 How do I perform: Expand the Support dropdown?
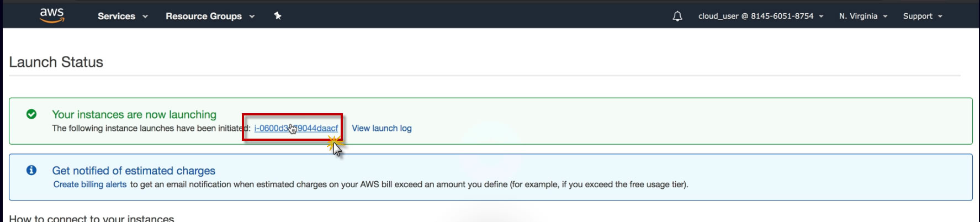(918, 16)
